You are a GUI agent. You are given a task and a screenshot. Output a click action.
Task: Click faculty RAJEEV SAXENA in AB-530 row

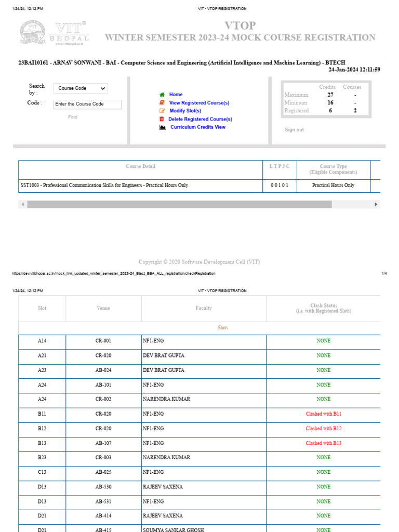(163, 487)
